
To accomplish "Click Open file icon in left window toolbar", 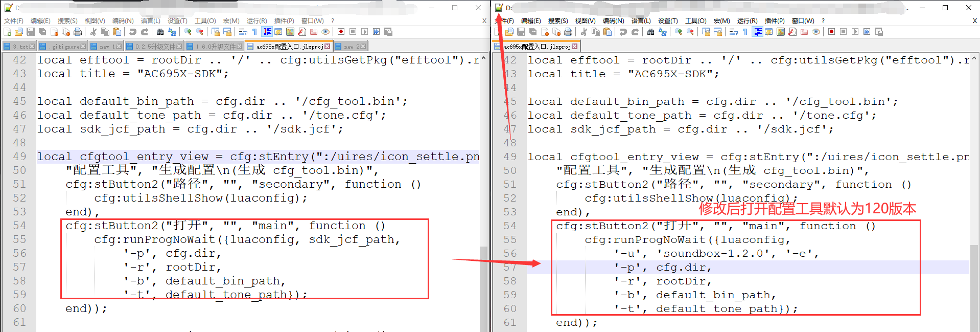I will point(19,32).
